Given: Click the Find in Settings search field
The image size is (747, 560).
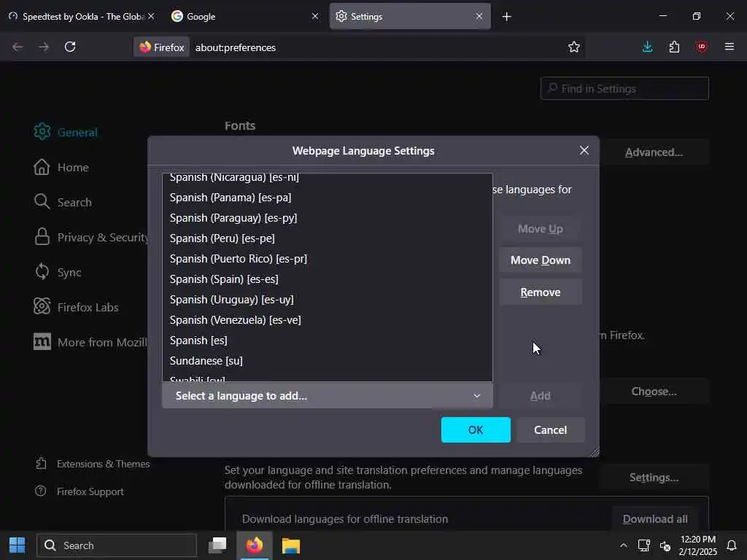Looking at the screenshot, I should pos(624,88).
